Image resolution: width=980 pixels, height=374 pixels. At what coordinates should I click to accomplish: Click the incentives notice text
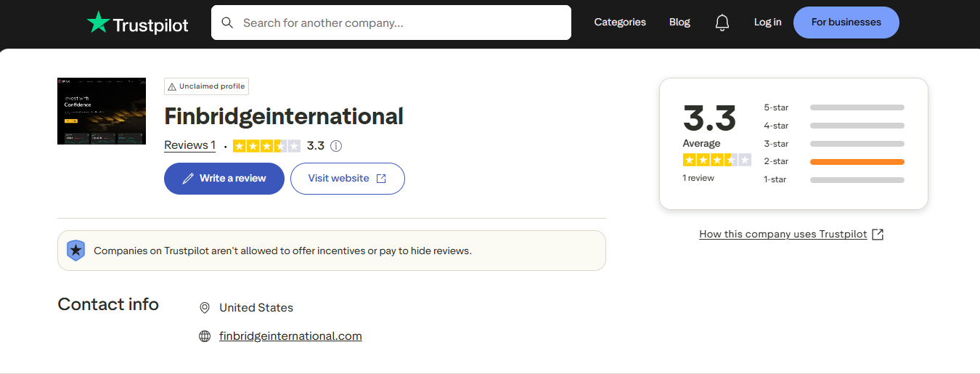click(x=282, y=251)
